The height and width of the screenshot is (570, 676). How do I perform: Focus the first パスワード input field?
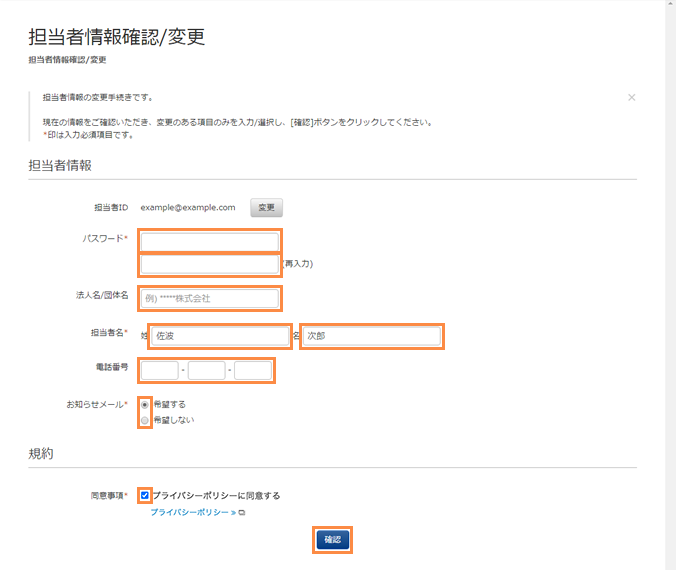click(210, 241)
